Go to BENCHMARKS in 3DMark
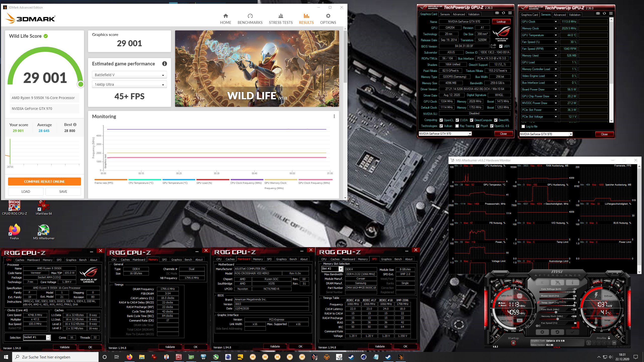 [x=250, y=19]
